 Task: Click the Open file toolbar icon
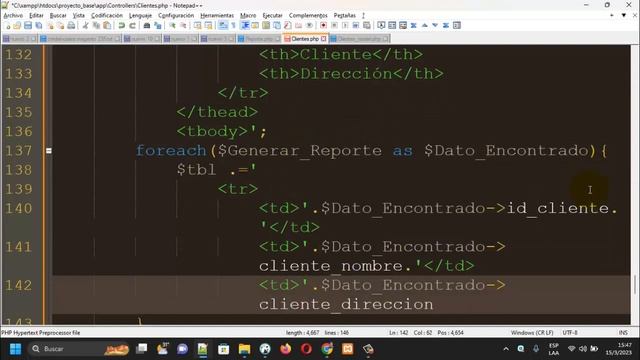(x=17, y=25)
